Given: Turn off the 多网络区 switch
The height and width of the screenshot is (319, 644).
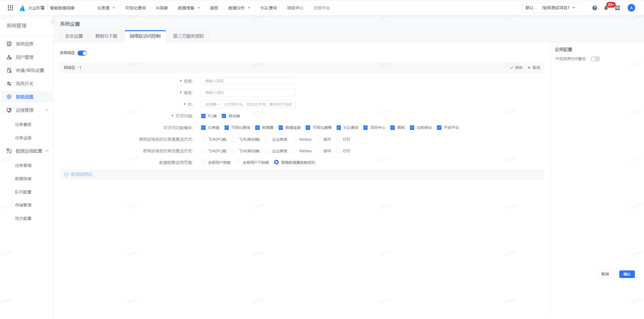Looking at the screenshot, I should pyautogui.click(x=82, y=53).
